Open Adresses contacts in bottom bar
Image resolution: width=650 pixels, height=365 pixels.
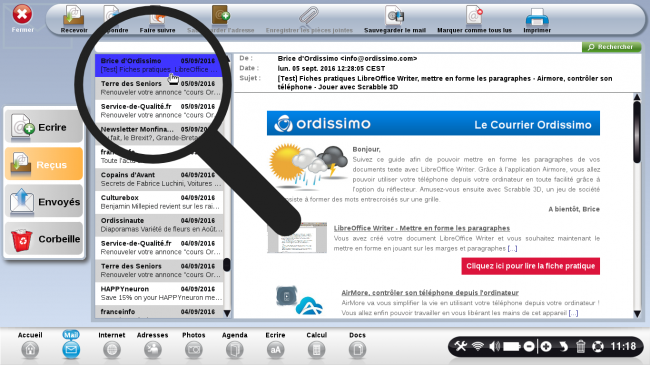pos(153,345)
